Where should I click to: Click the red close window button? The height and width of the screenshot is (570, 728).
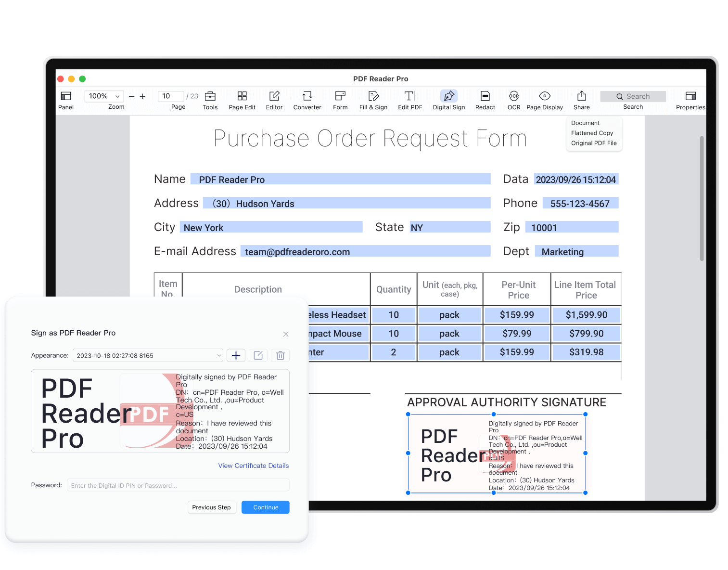61,79
